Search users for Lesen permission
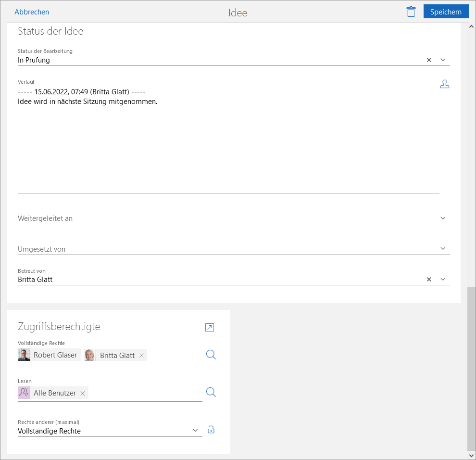 pos(211,393)
